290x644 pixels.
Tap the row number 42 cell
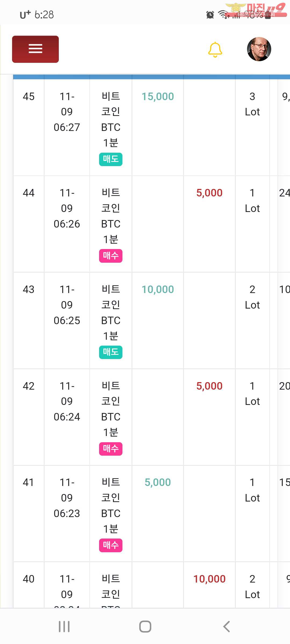(29, 386)
